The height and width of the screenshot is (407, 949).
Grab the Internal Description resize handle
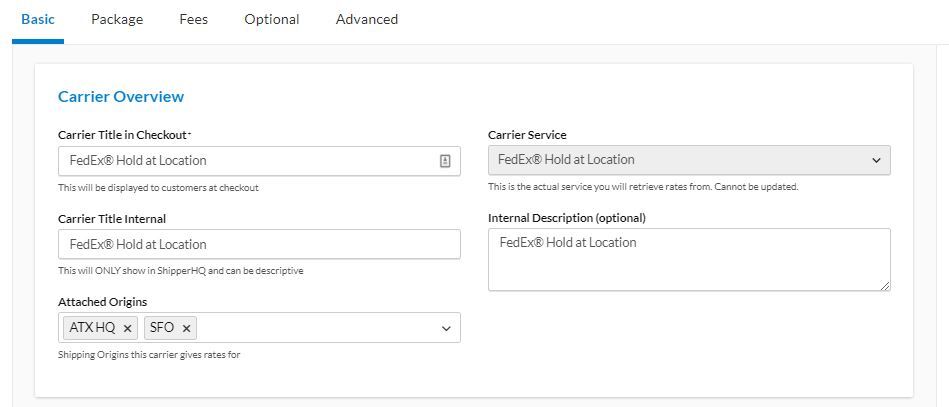885,286
